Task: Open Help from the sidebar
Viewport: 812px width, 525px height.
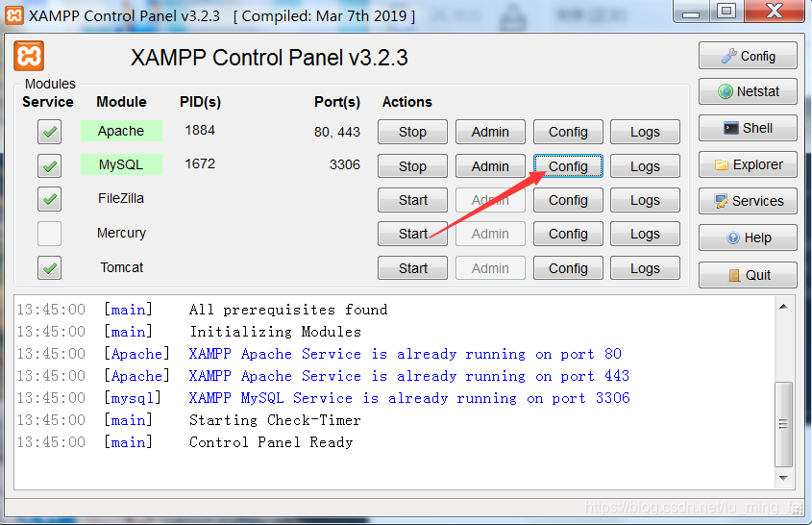Action: click(x=748, y=237)
